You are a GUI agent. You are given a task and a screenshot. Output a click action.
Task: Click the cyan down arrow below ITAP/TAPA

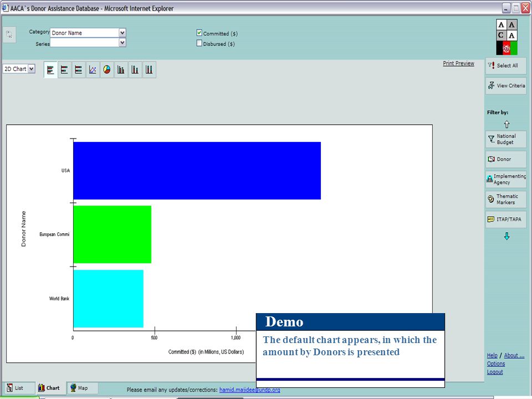(x=507, y=236)
